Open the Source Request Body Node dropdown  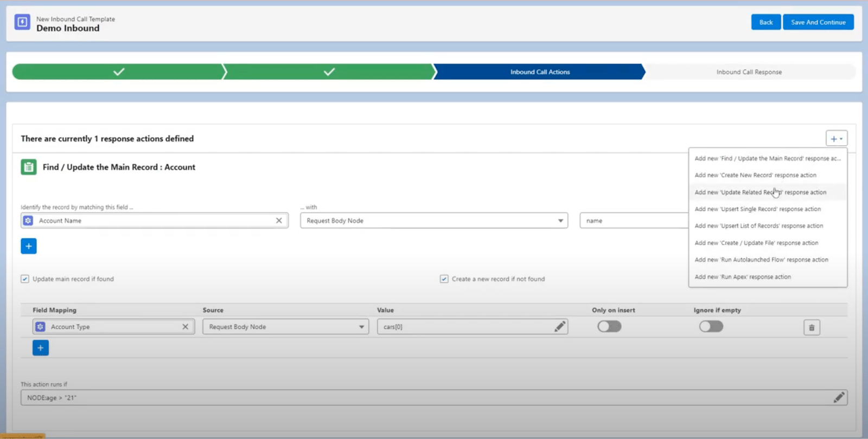286,327
